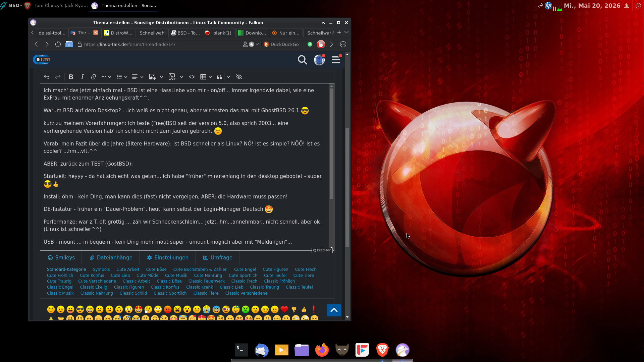
Task: Open the dropdown arrow next to code block
Action: point(181,77)
